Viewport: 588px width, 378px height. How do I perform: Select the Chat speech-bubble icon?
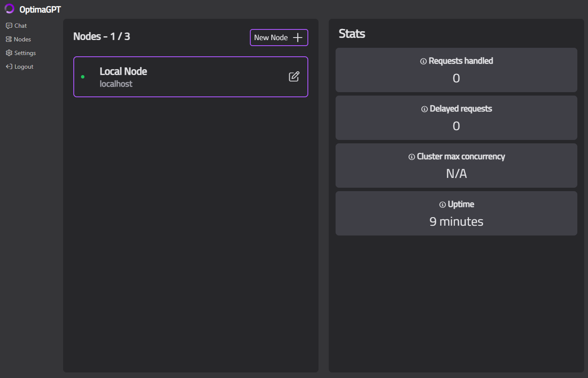coord(9,25)
